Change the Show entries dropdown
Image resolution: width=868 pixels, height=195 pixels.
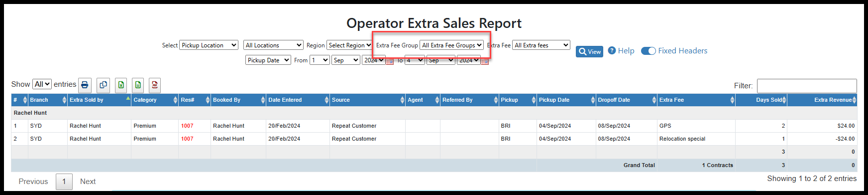tap(42, 84)
